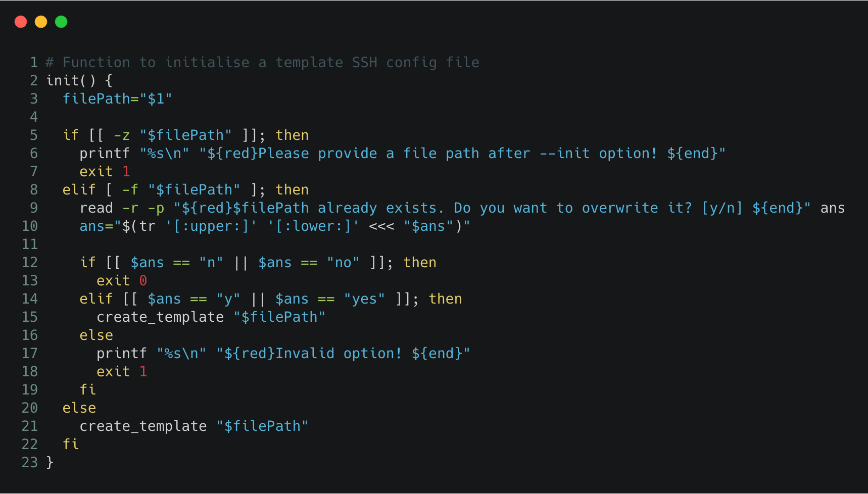Click create_template call on line 15
Screen dimensions: 868x494
160,317
